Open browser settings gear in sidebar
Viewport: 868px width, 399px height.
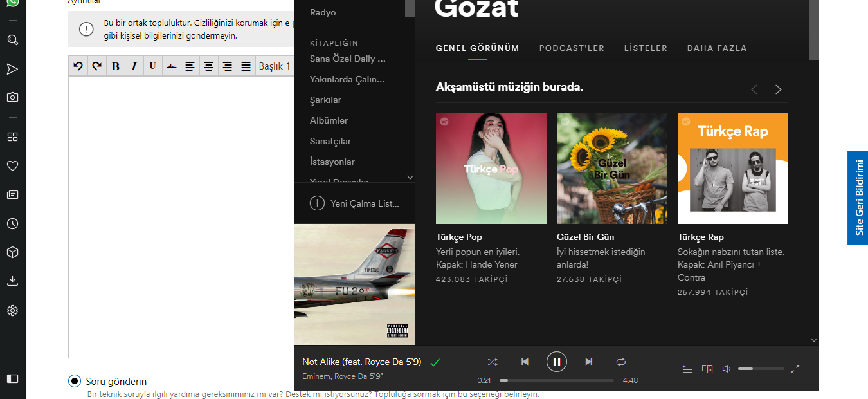(12, 310)
